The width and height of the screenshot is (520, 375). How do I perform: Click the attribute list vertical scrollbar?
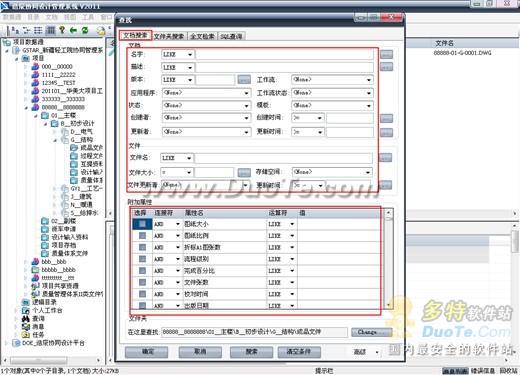[x=388, y=259]
